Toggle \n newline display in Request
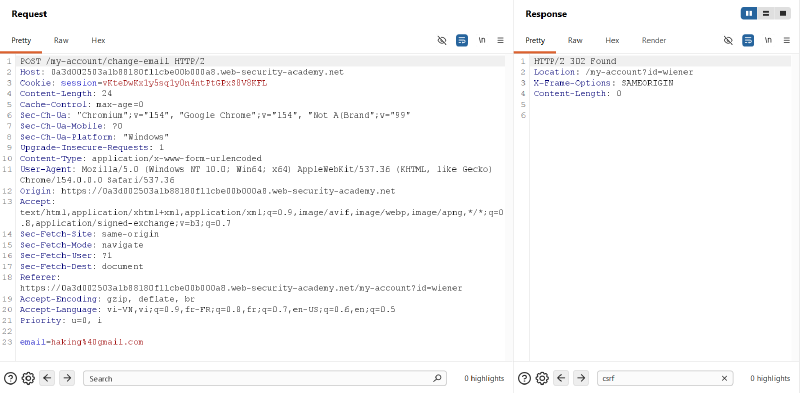This screenshot has height=393, width=800. pos(482,40)
